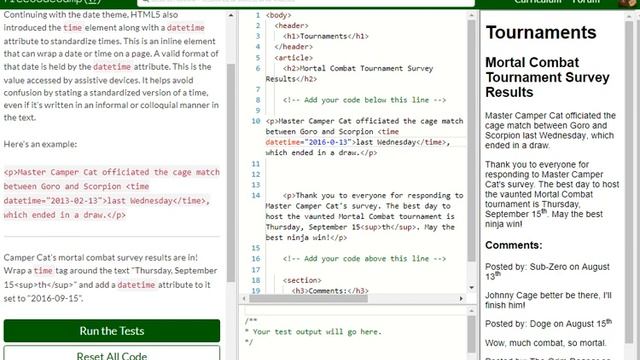Open the Curriculum link in top bar
This screenshot has height=360, width=640.
(x=538, y=2)
